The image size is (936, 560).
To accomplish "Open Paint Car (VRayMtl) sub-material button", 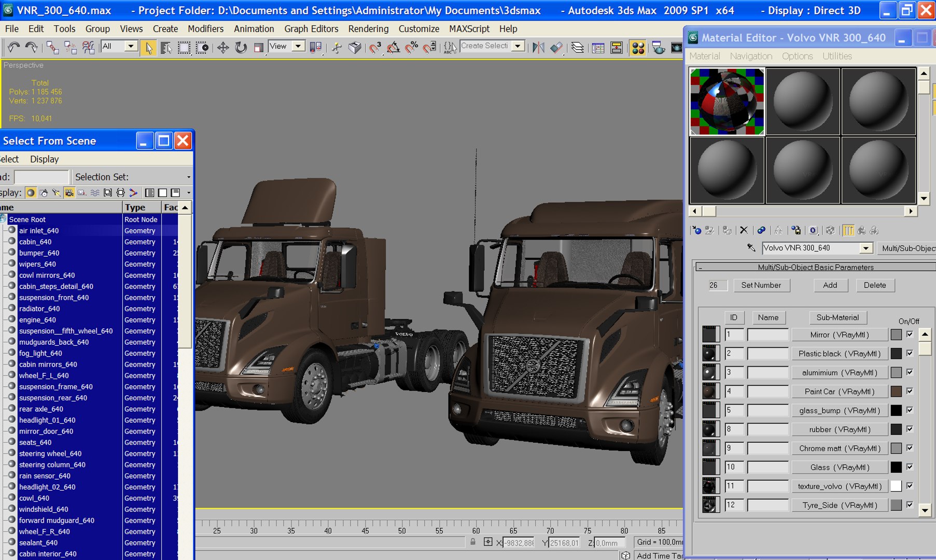I will (840, 391).
